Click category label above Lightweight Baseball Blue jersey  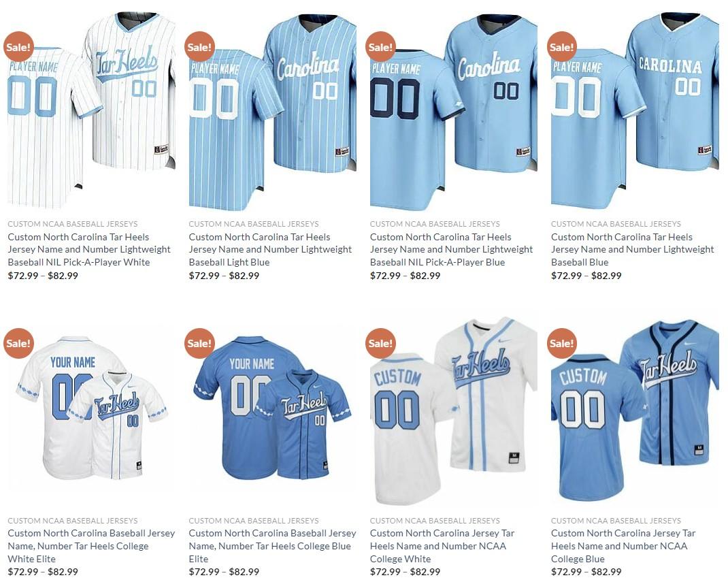tap(616, 223)
